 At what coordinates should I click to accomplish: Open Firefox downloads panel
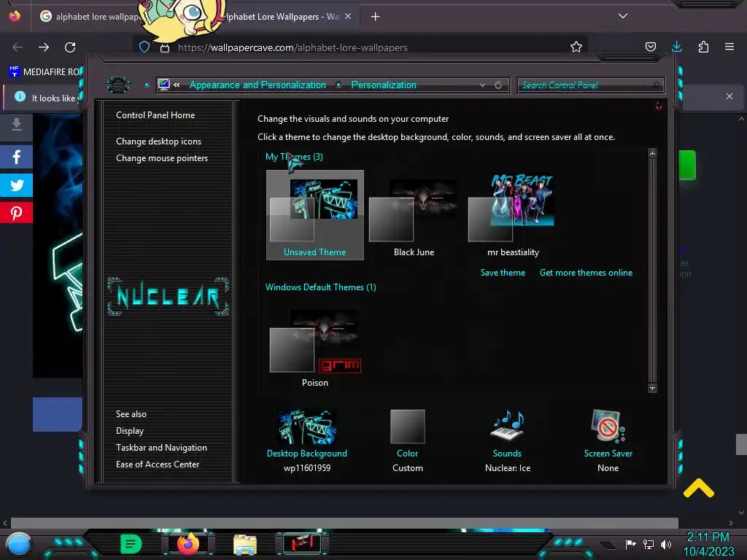click(676, 47)
